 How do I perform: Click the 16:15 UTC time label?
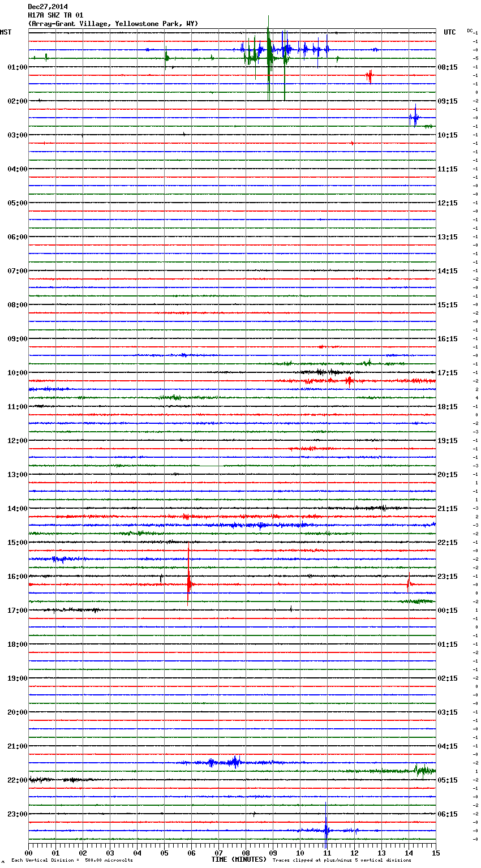pos(448,339)
